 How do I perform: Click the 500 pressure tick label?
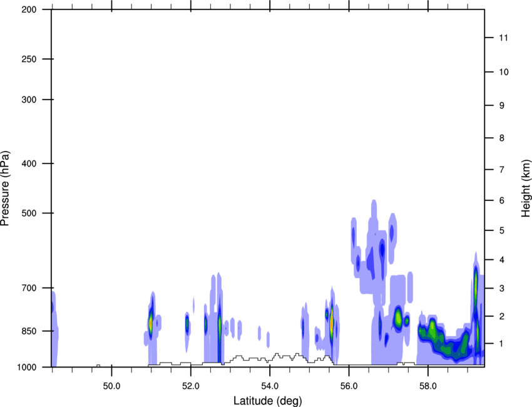click(29, 213)
